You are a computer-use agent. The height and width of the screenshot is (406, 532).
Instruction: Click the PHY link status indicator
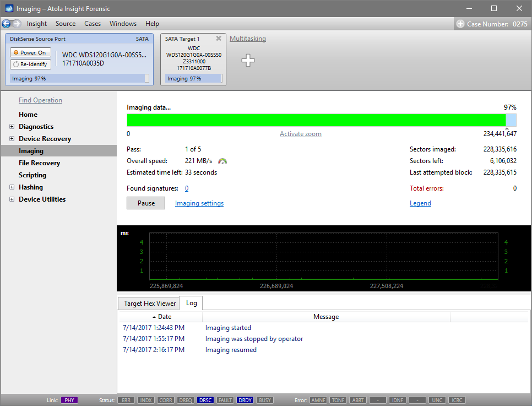tap(69, 400)
